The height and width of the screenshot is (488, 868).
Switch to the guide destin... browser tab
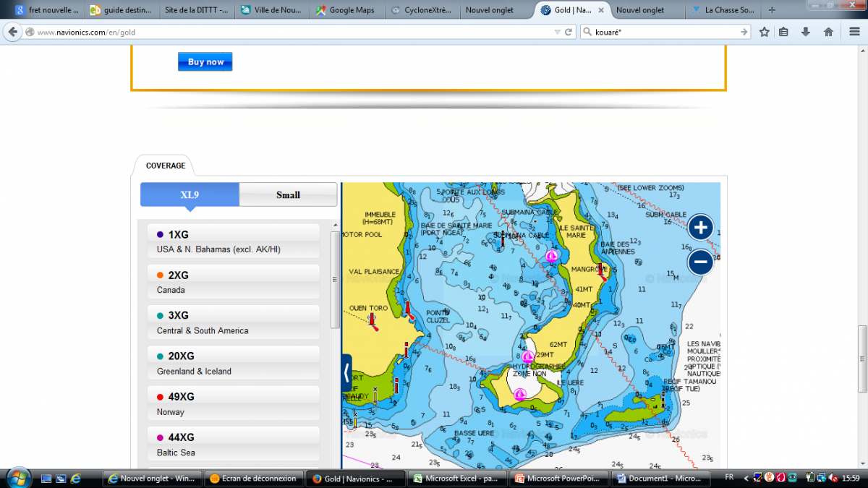120,10
